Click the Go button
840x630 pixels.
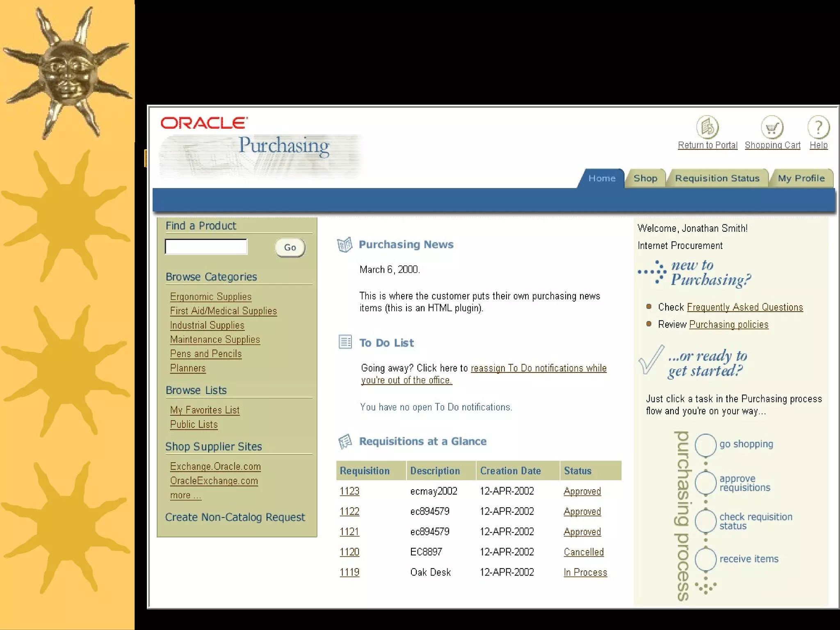point(290,248)
